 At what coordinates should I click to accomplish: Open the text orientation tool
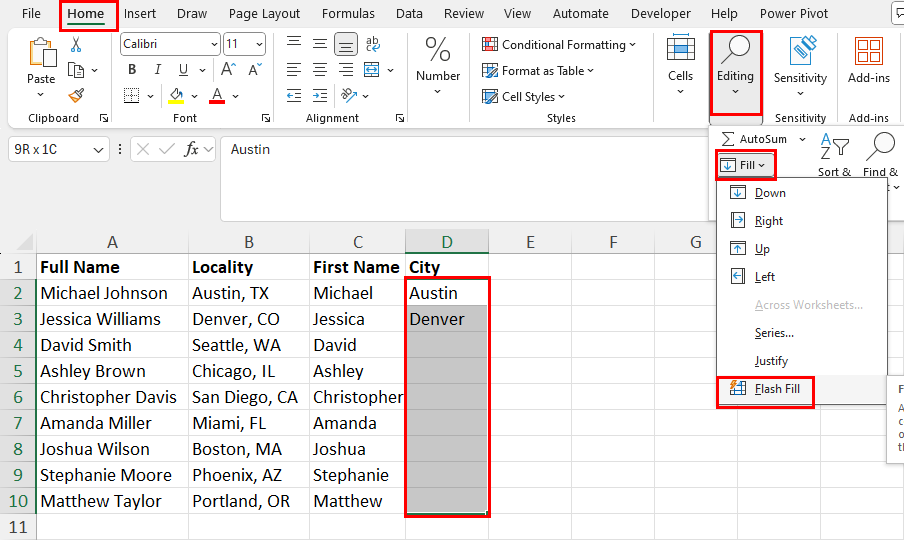(349, 96)
